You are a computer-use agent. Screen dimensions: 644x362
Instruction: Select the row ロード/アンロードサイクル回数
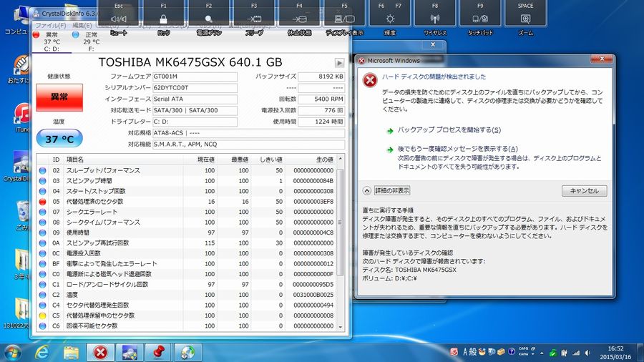coord(186,285)
